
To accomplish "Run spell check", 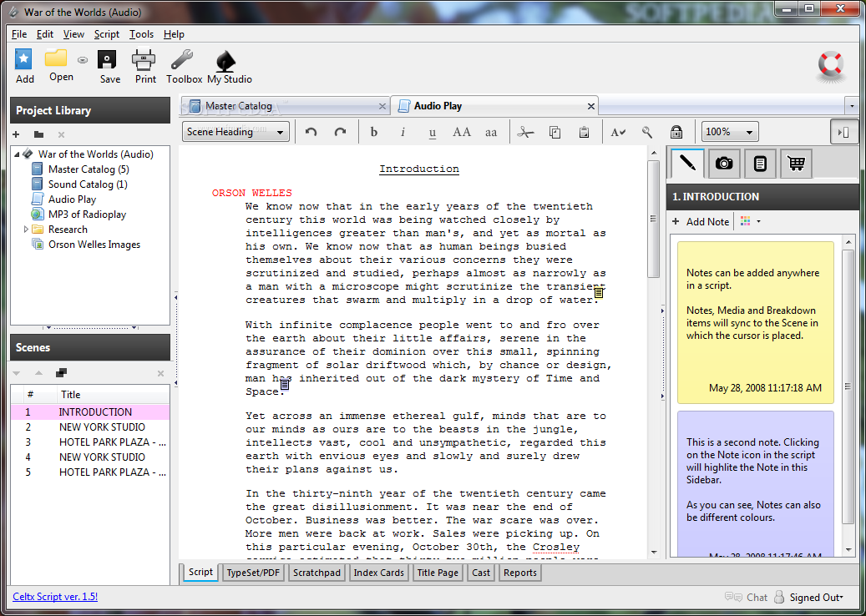I will (x=618, y=133).
